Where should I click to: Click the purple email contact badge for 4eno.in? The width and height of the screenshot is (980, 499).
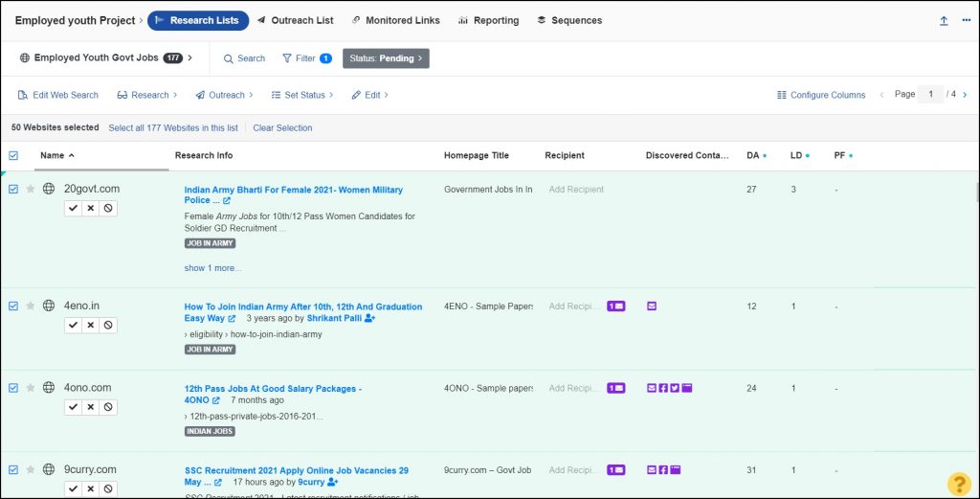pyautogui.click(x=616, y=306)
